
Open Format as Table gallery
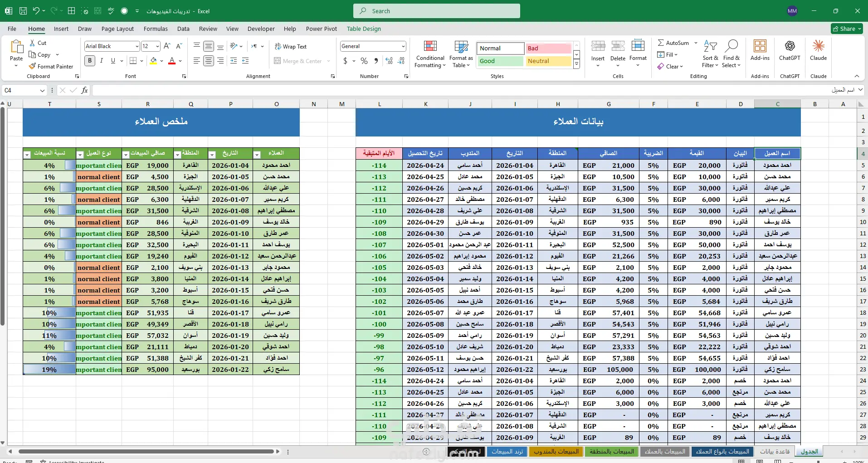461,54
